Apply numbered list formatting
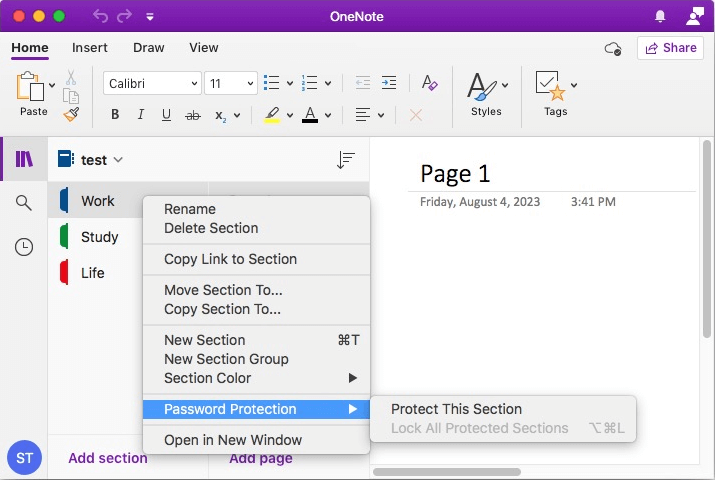 tap(310, 83)
